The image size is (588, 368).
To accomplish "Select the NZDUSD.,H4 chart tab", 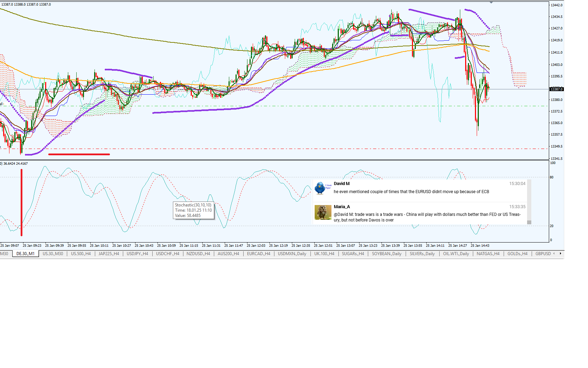I will 198,254.
